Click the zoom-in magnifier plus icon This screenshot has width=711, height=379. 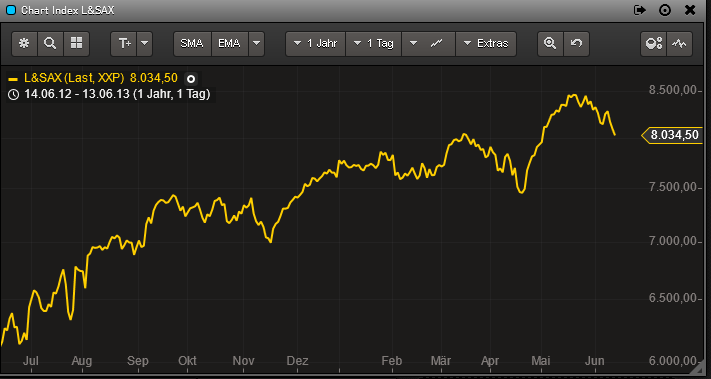point(550,44)
